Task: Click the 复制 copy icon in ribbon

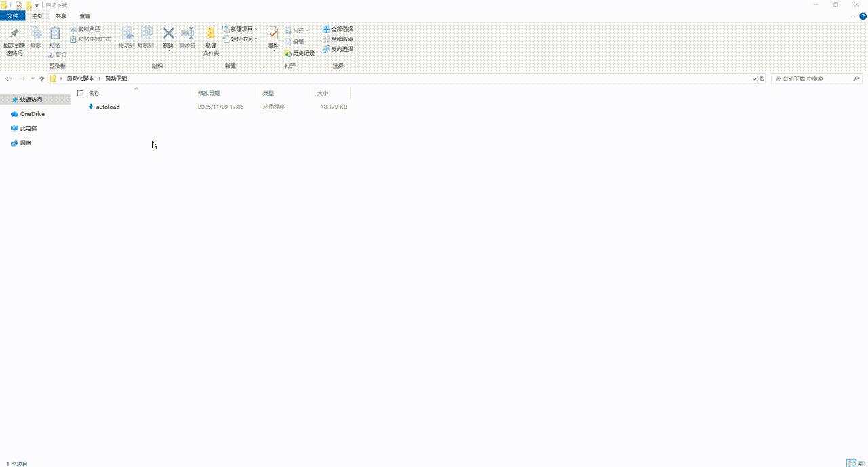Action: click(35, 33)
